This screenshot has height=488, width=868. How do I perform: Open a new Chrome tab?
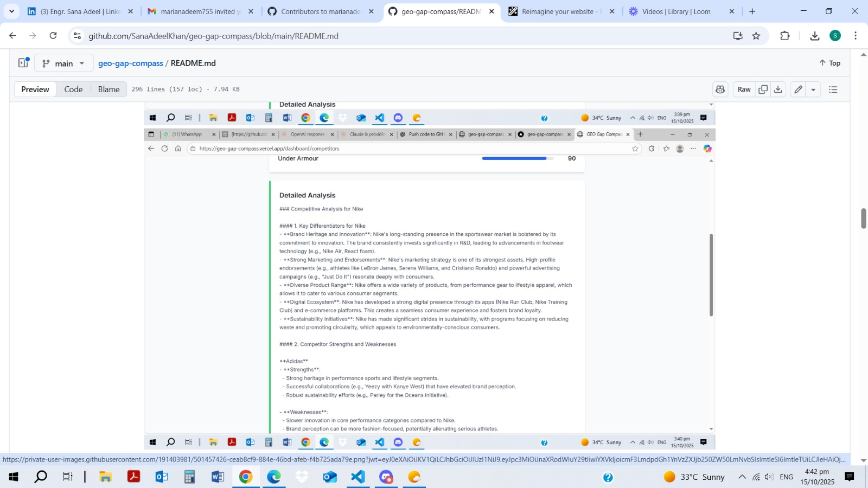(x=752, y=11)
